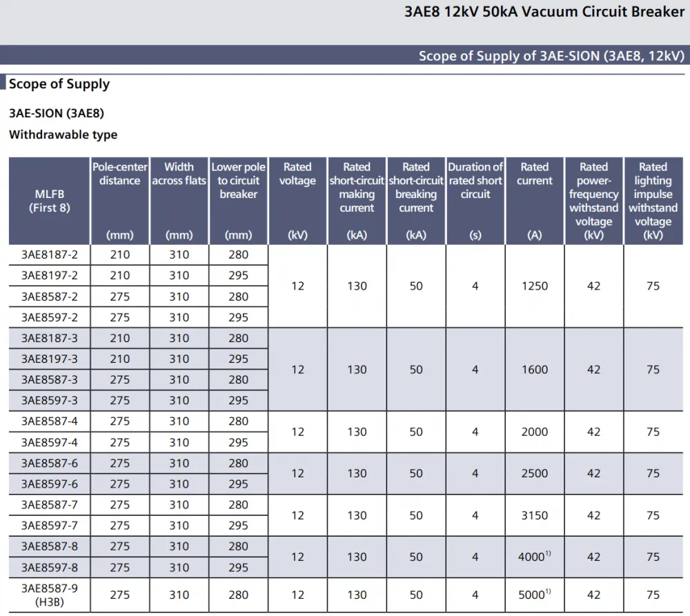Viewport: 690px width, 616px height.
Task: Click breaking current '50' in the 2000 A group
Action: pyautogui.click(x=416, y=432)
